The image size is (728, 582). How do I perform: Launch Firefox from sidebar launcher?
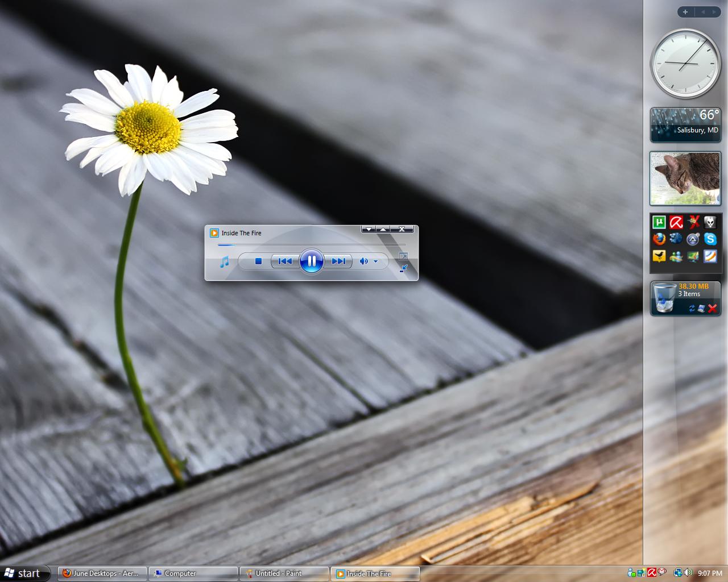(659, 239)
